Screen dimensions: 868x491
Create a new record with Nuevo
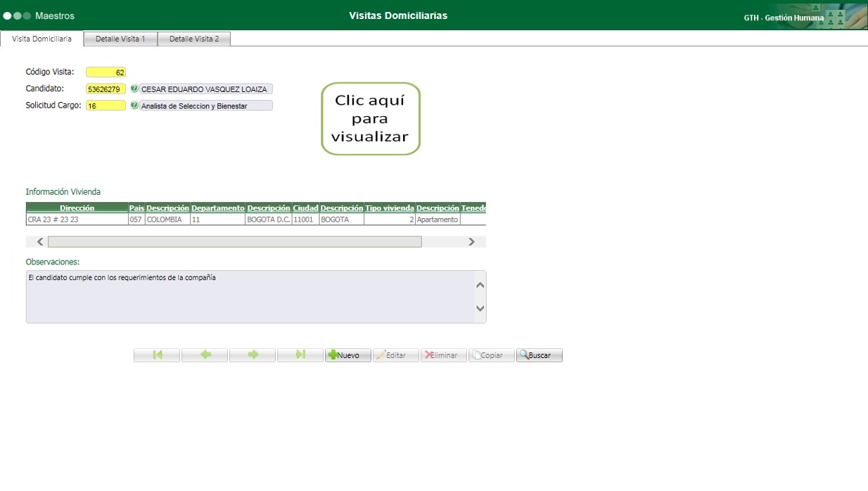tap(347, 355)
